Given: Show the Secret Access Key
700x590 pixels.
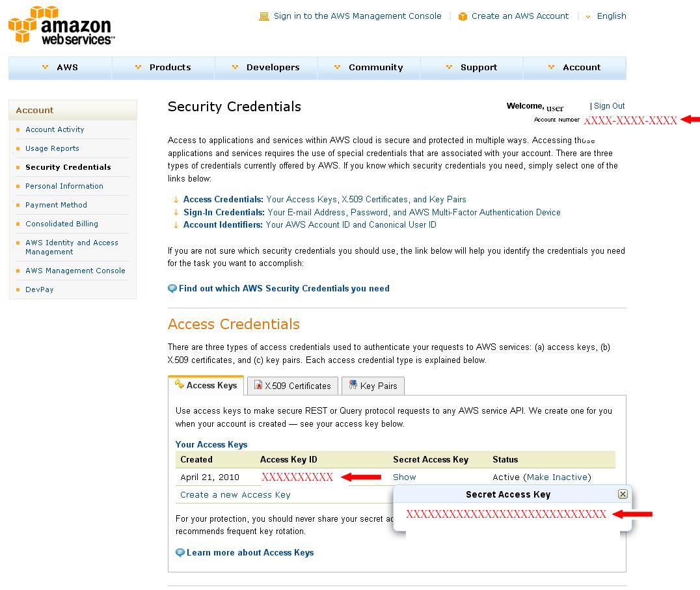Looking at the screenshot, I should (x=404, y=477).
